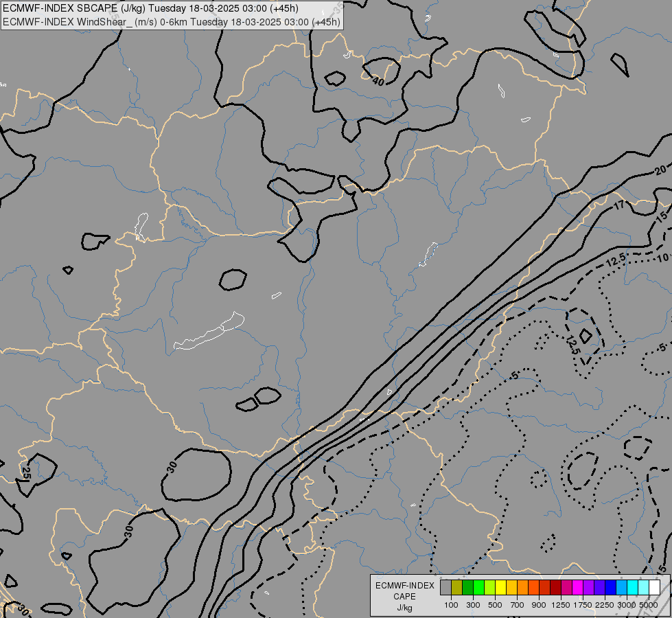Click the 5000 legend tick label
The image size is (672, 618).
[649, 605]
